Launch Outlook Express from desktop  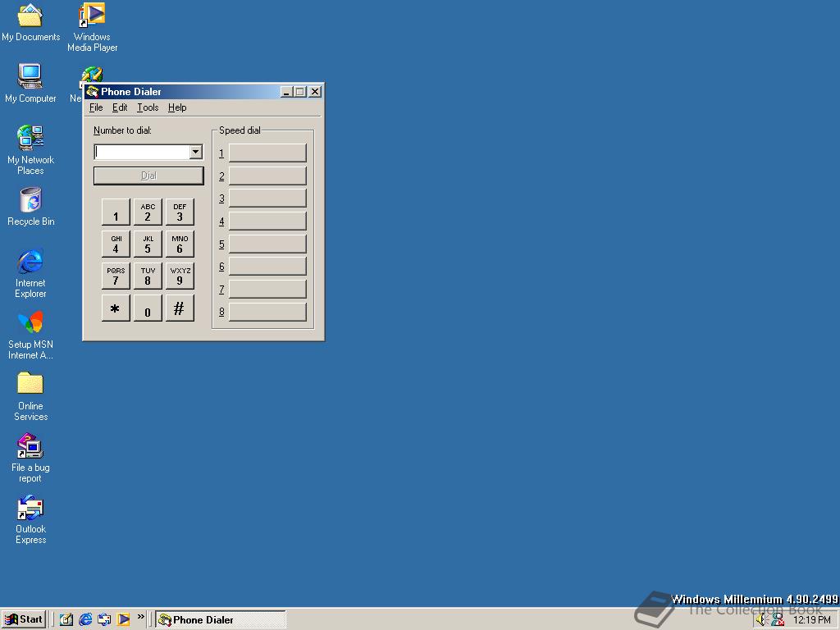tap(30, 519)
